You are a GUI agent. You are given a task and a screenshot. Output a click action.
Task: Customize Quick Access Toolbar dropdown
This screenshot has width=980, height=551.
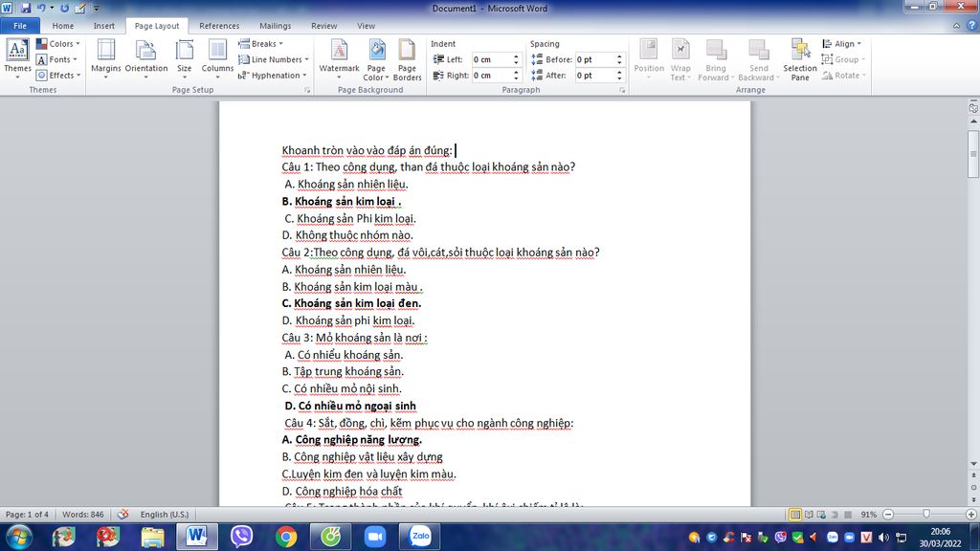pyautogui.click(x=97, y=8)
